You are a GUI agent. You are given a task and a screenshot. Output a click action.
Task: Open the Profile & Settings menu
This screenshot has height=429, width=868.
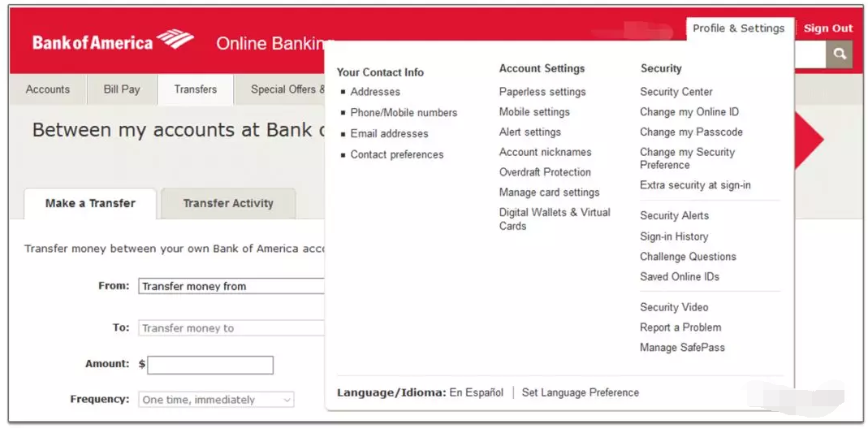[738, 28]
